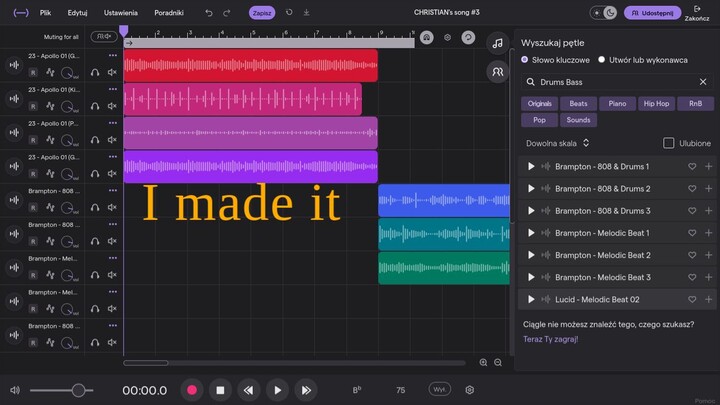
Task: Select the Utwór lub wykonawca radio option
Action: point(601,60)
